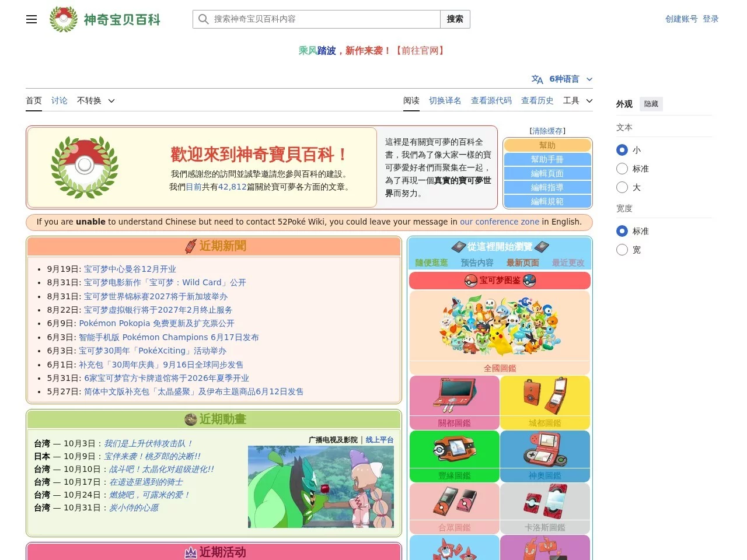Open episode 炭小侍的心愿
The height and width of the screenshot is (560, 747).
[134, 508]
